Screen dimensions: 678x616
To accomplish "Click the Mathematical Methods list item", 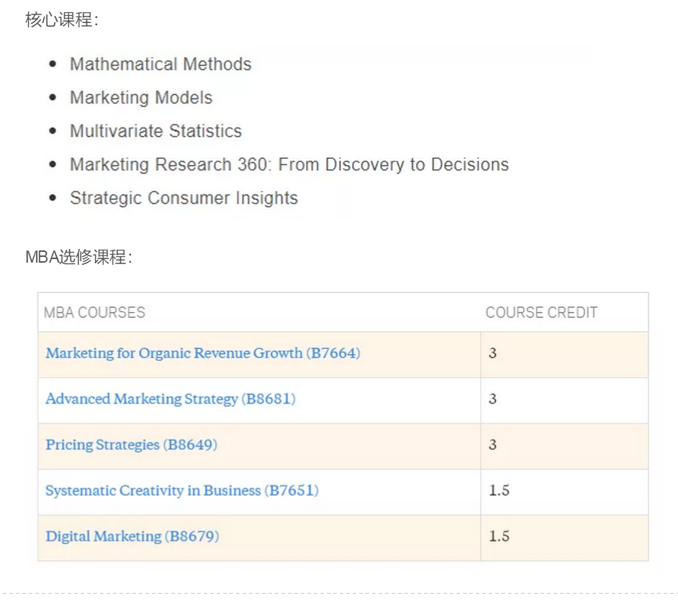I will click(x=161, y=64).
